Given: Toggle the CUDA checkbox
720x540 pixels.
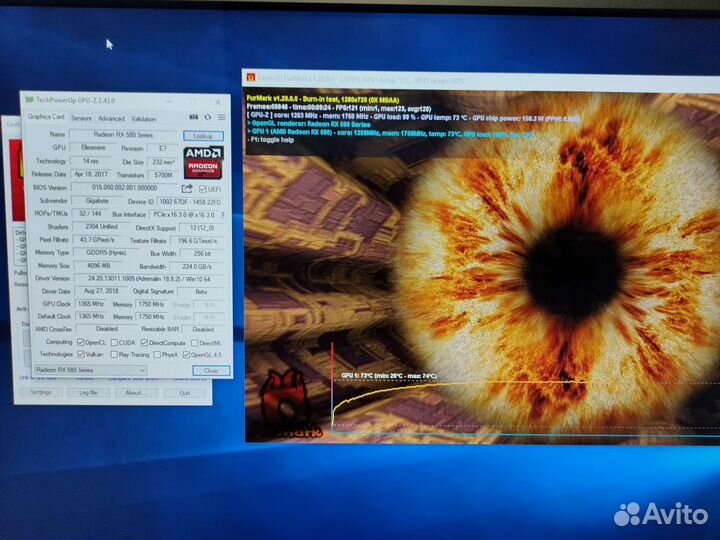Looking at the screenshot, I should click(x=114, y=343).
